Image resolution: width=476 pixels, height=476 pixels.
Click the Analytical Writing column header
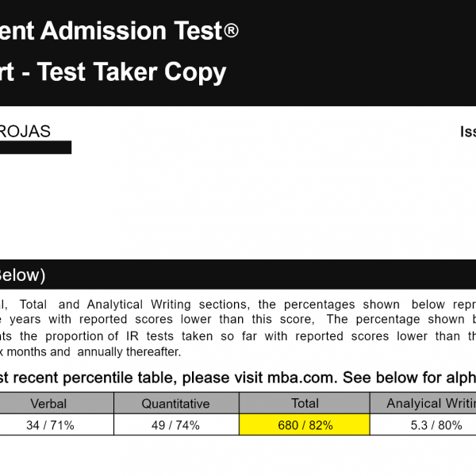click(x=429, y=403)
